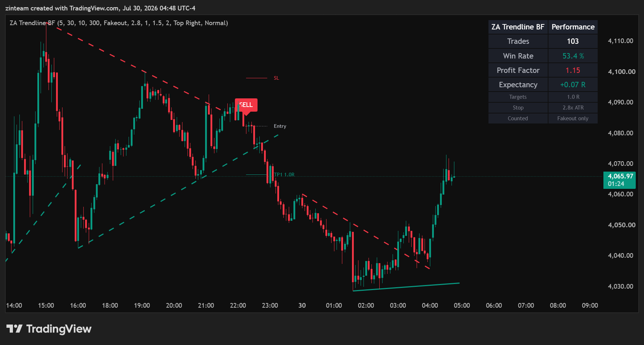Click the 09:00 time axis label
The height and width of the screenshot is (345, 644).
coord(590,306)
